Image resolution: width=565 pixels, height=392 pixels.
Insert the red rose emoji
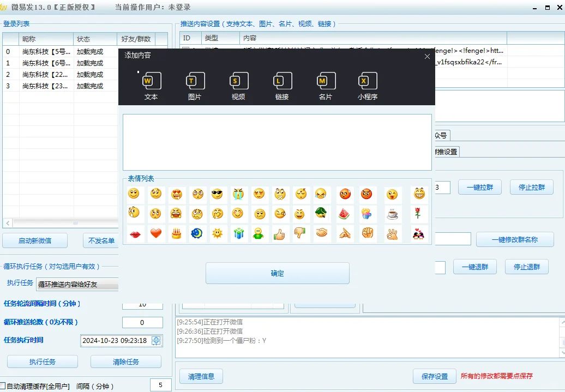418,213
